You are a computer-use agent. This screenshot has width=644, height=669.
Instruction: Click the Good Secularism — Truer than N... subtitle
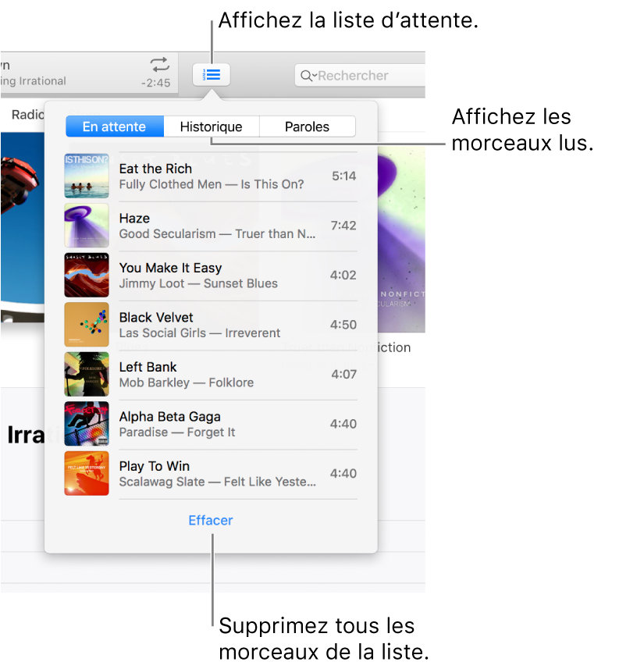click(217, 234)
